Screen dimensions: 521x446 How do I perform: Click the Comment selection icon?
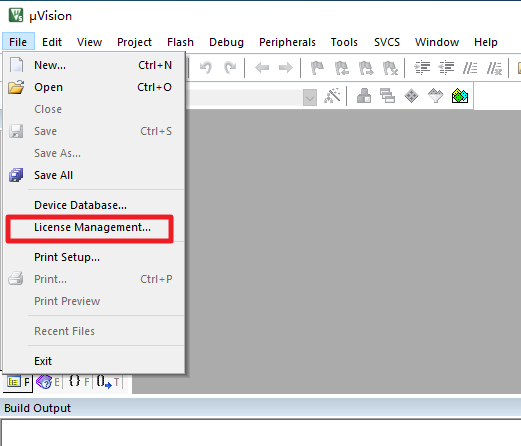pyautogui.click(x=470, y=68)
